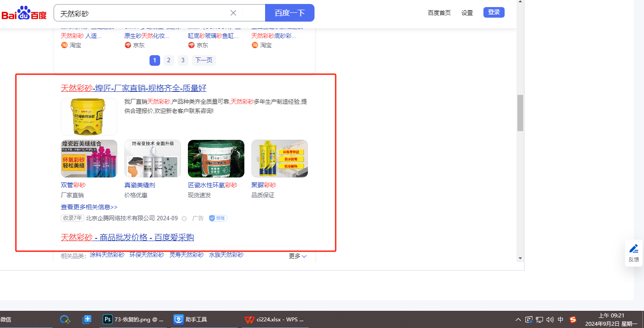Select 水族天然彩砂 related category

tap(226, 255)
